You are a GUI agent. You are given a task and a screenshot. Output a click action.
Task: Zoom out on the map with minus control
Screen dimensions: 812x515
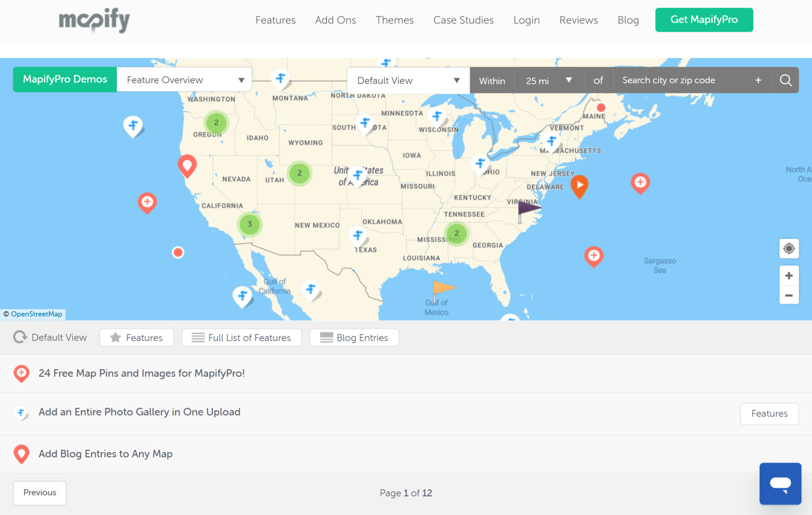tap(789, 295)
